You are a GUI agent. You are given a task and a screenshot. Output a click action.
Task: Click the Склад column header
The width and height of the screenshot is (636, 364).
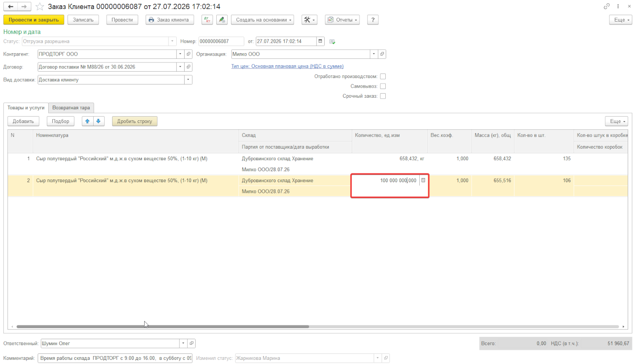[x=295, y=135]
